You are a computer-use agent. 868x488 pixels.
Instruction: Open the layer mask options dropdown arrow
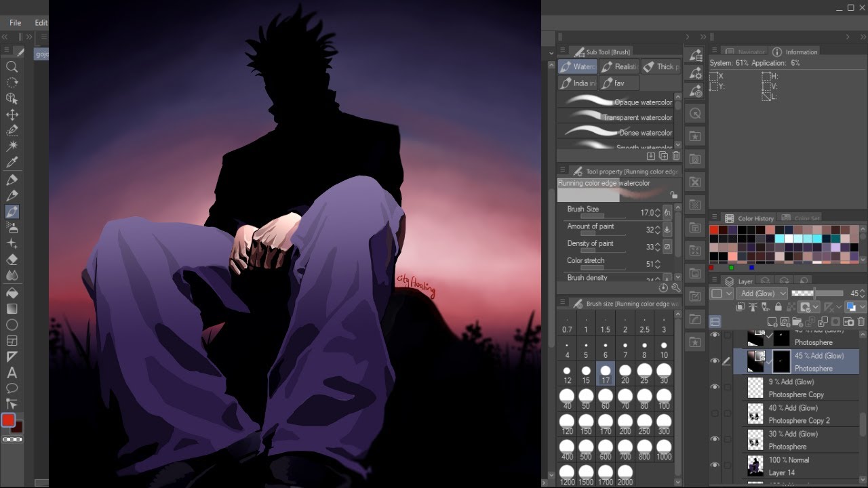[x=816, y=307]
